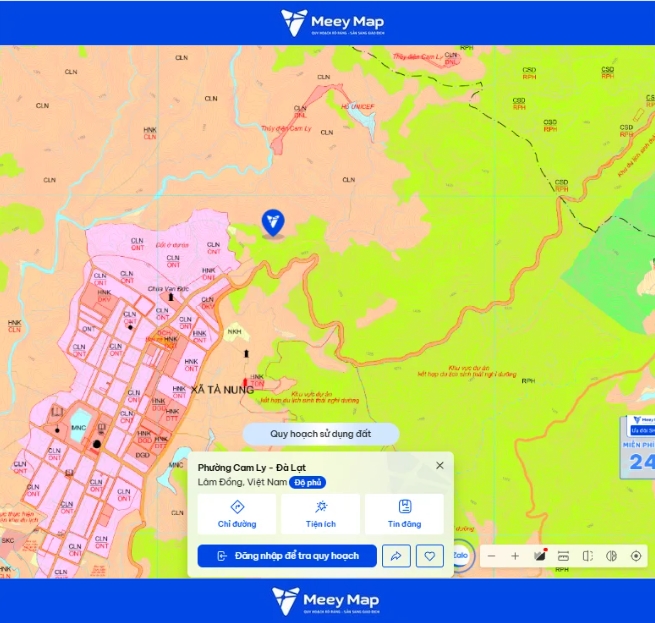Viewport: 655px width, 623px height.
Task: Open Tin đăng listings
Action: click(404, 514)
